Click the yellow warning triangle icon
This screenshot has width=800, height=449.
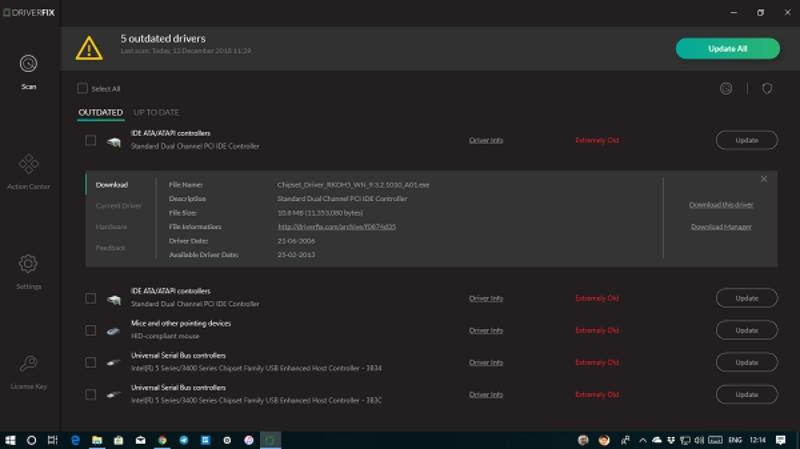pyautogui.click(x=89, y=48)
